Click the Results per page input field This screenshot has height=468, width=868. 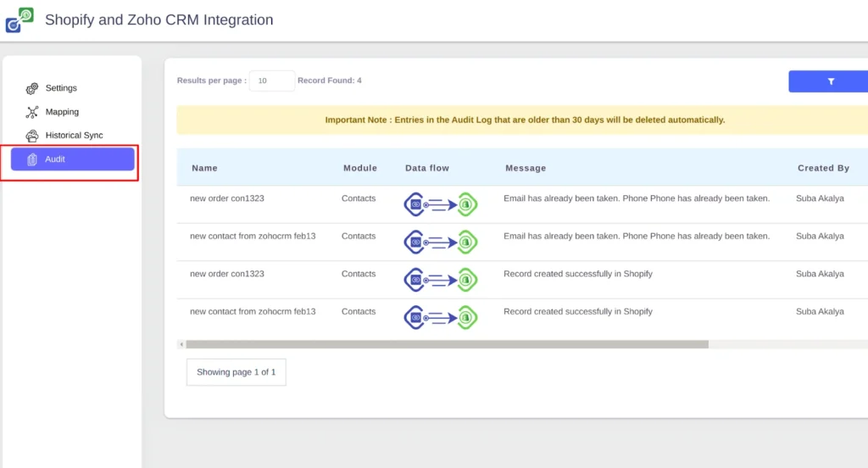tap(272, 81)
